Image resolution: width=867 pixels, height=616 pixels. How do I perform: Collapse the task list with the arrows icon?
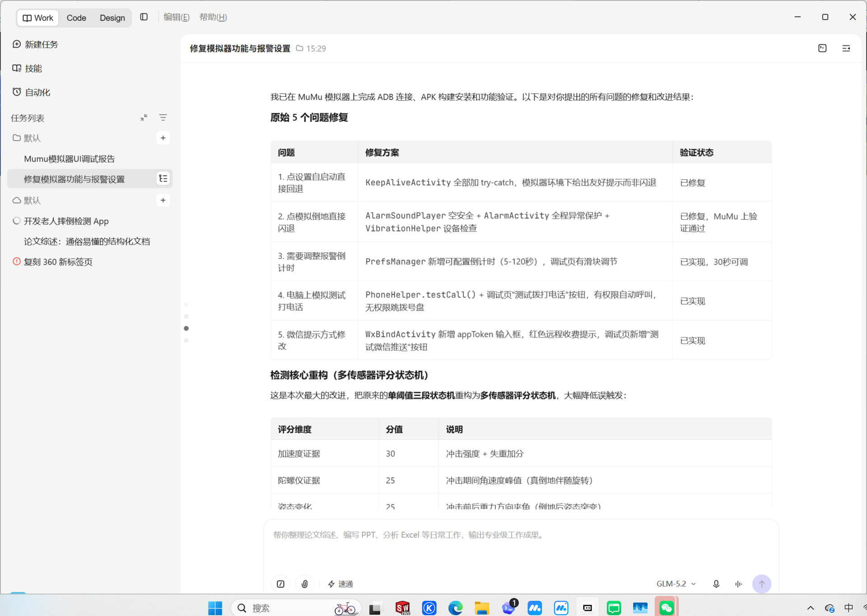pyautogui.click(x=144, y=118)
